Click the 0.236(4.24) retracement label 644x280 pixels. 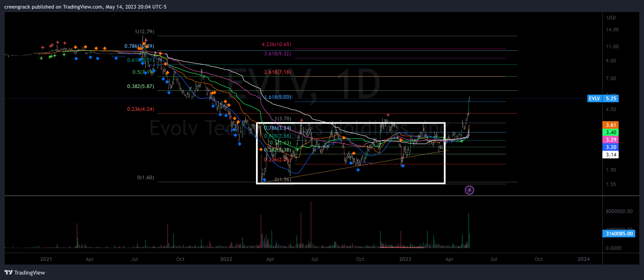[141, 109]
